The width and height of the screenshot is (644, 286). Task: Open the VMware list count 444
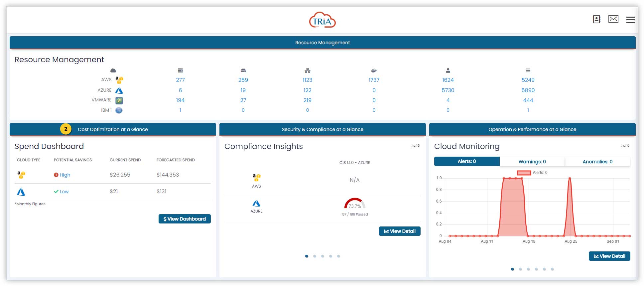[528, 100]
